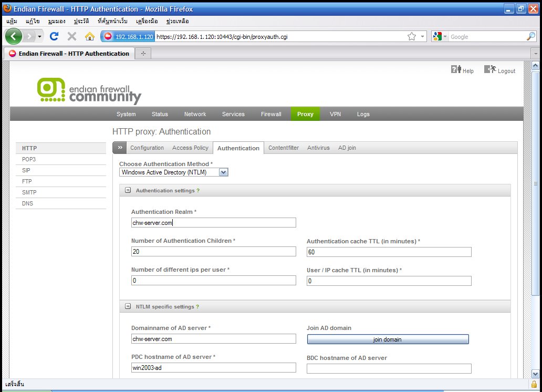Click the page scrollbar down arrow
Screen dimensions: 542x392
[535, 374]
